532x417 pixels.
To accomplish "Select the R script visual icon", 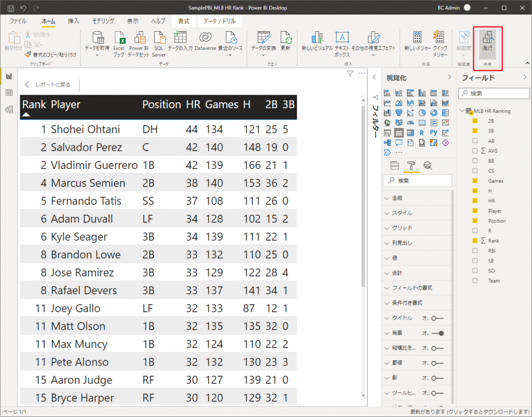I will tap(422, 133).
